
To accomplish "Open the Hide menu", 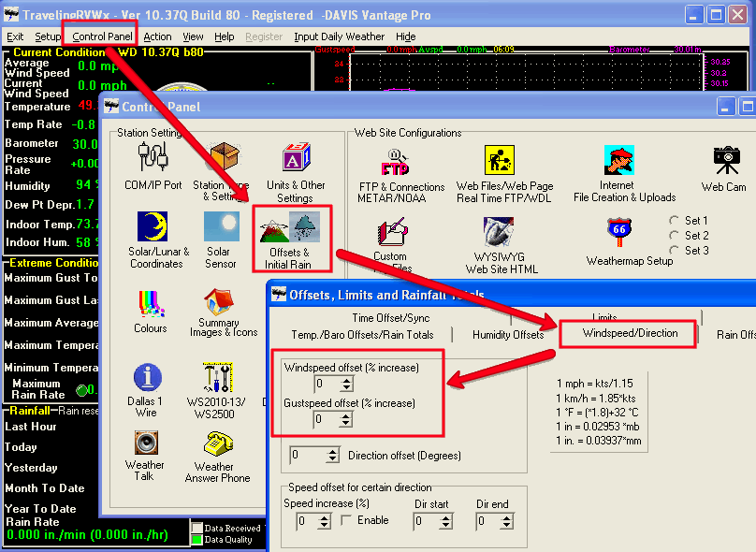I will pos(405,36).
